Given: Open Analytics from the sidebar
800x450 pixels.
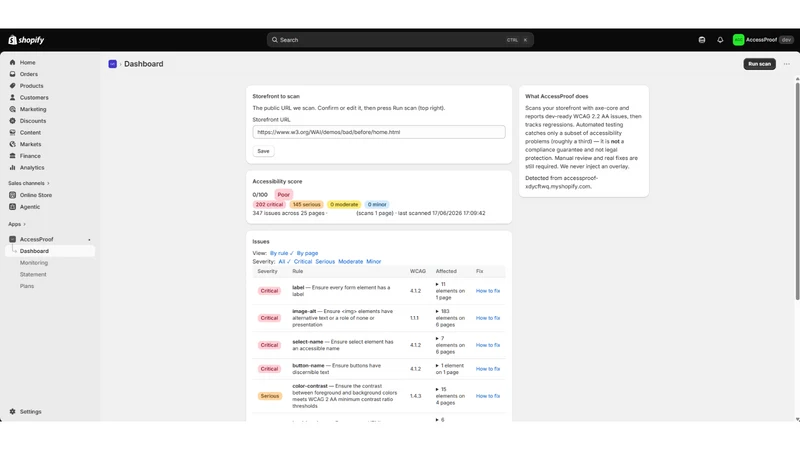Looking at the screenshot, I should pos(32,168).
